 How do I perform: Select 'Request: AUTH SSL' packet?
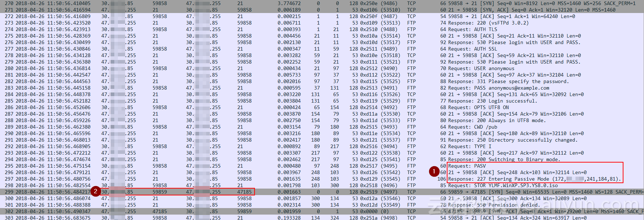point(322,49)
